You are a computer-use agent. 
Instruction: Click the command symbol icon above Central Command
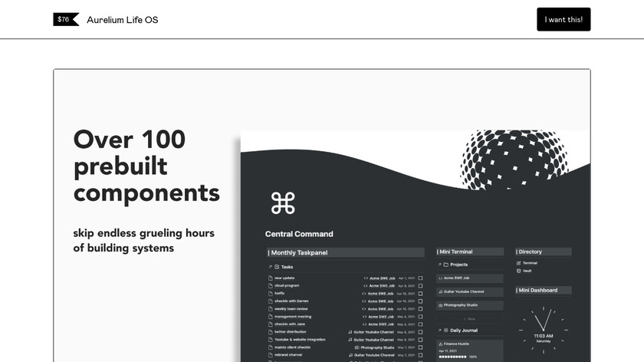283,203
